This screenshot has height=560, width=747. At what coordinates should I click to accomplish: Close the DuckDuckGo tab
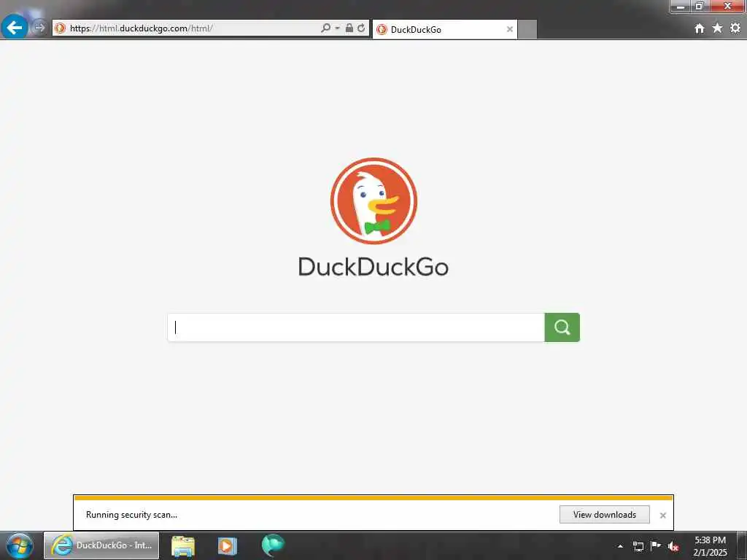point(510,29)
